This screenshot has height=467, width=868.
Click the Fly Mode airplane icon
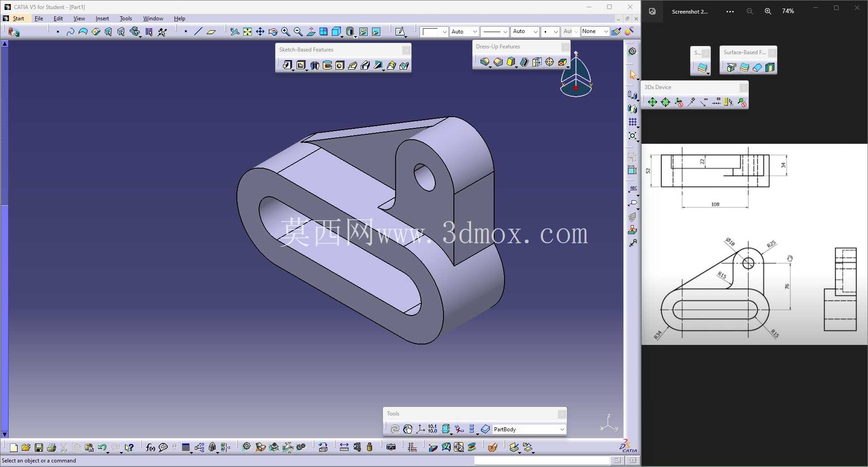point(235,32)
